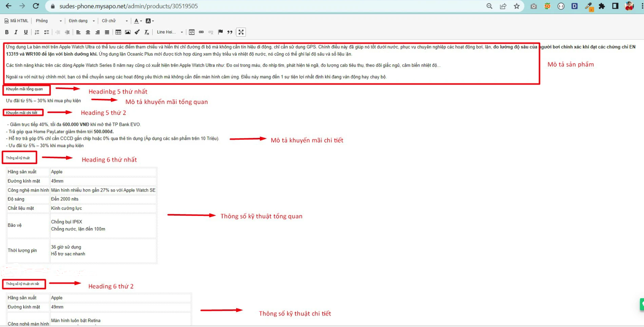Insert a table
Viewport: 644px width, 327px height.
[118, 32]
